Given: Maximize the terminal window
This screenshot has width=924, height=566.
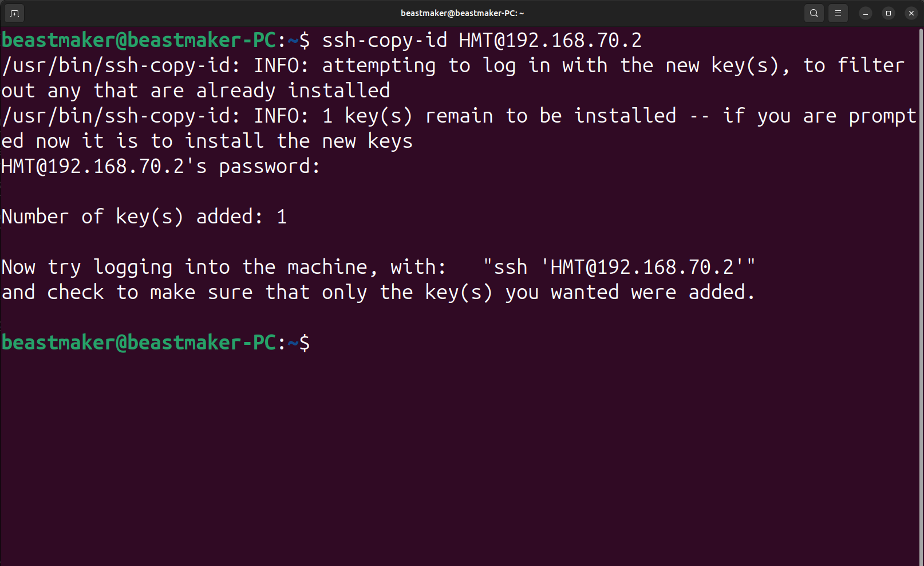Looking at the screenshot, I should (889, 13).
